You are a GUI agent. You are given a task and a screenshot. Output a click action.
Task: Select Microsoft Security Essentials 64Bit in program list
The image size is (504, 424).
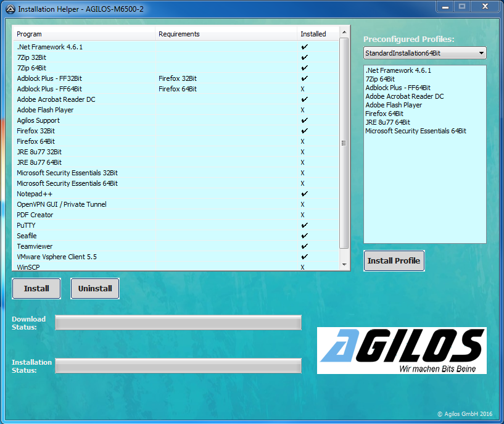click(176, 183)
